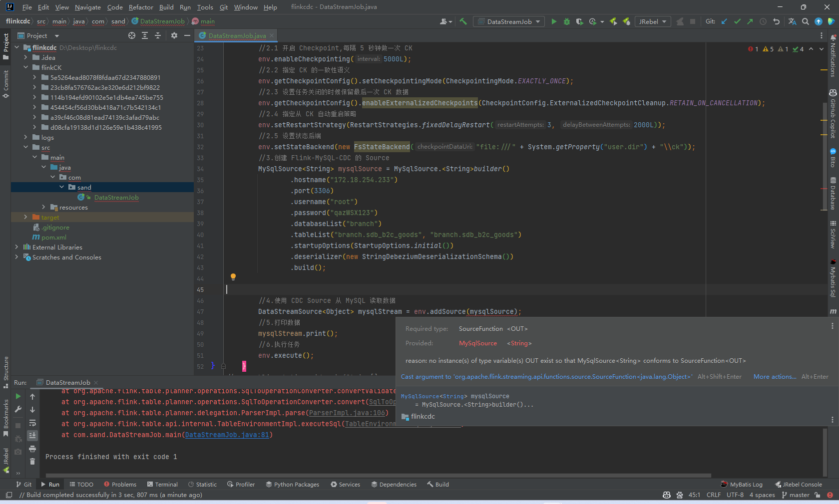
Task: Switch to the Problems tool window tab
Action: (x=120, y=485)
